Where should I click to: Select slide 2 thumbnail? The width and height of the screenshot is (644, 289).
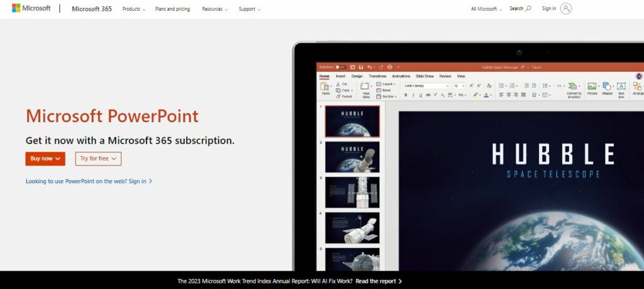(352, 157)
